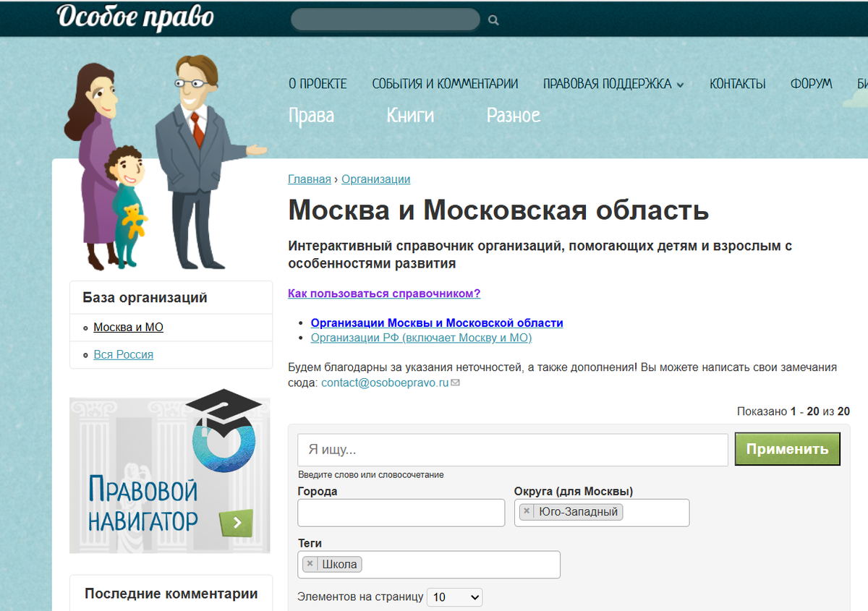Click the Последние комментарии heading
868x611 pixels.
(x=171, y=594)
